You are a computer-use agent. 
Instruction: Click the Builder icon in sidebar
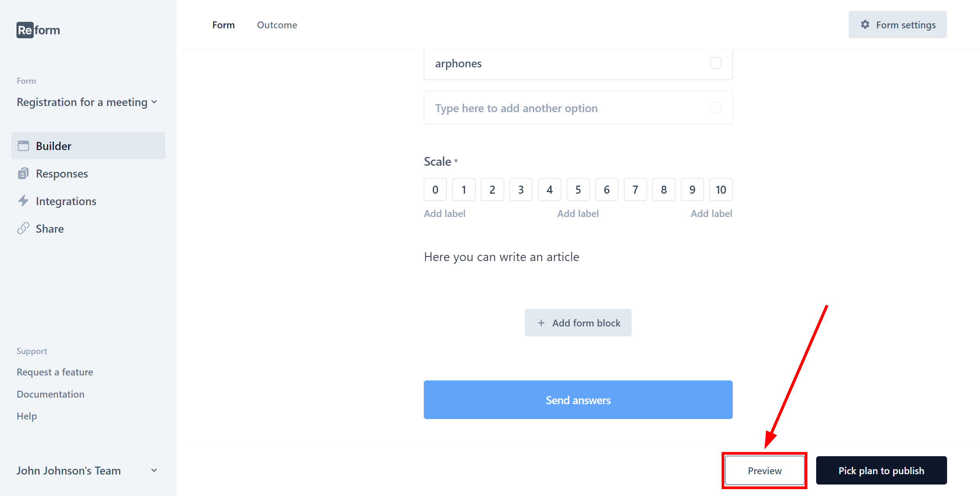(22, 145)
